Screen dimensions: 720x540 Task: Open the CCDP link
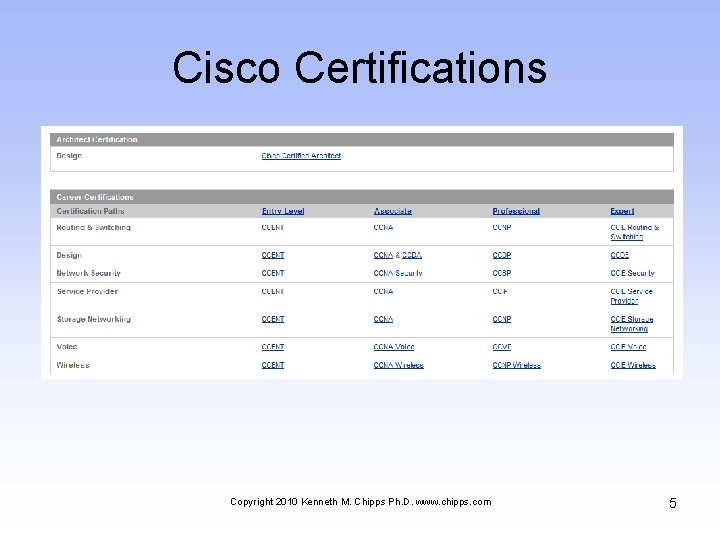coord(502,255)
